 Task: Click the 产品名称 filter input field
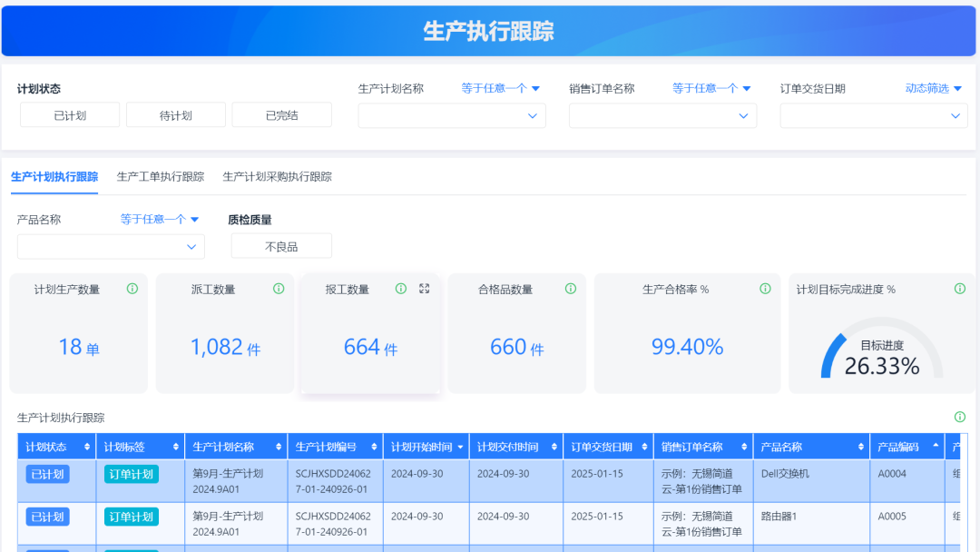point(111,247)
